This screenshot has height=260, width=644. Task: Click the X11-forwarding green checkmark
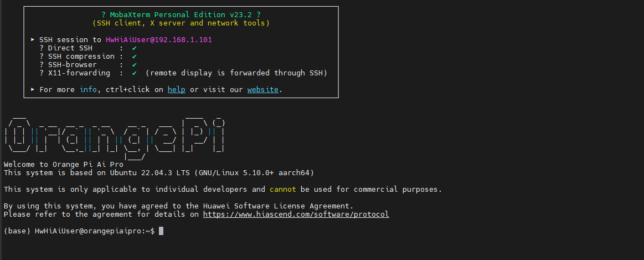[135, 73]
